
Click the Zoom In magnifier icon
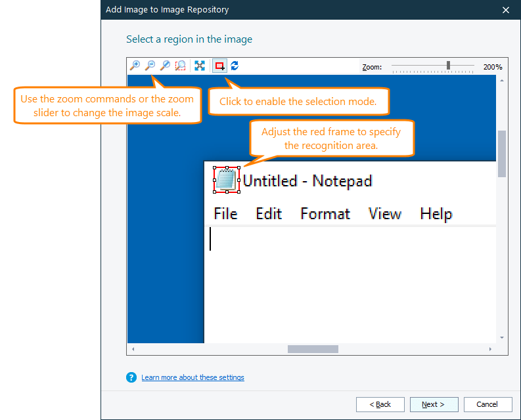click(135, 66)
